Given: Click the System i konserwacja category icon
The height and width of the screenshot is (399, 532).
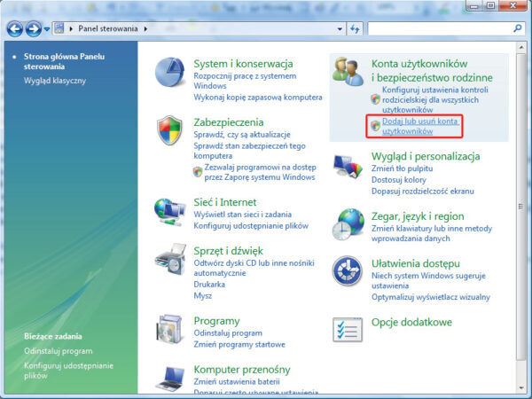Looking at the screenshot, I should 171,74.
